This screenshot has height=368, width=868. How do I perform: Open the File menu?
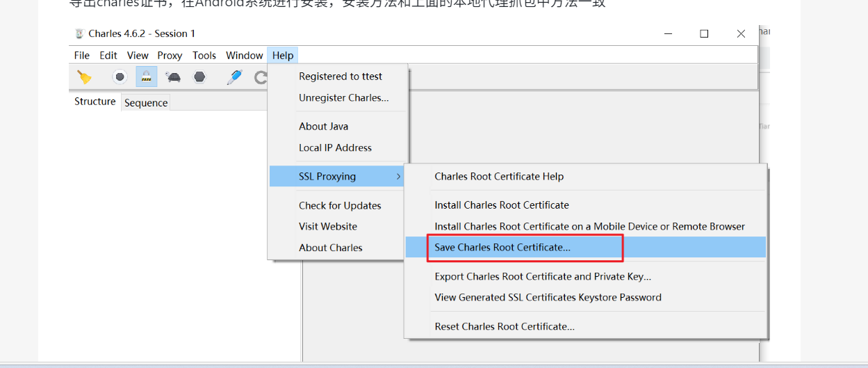tap(82, 56)
